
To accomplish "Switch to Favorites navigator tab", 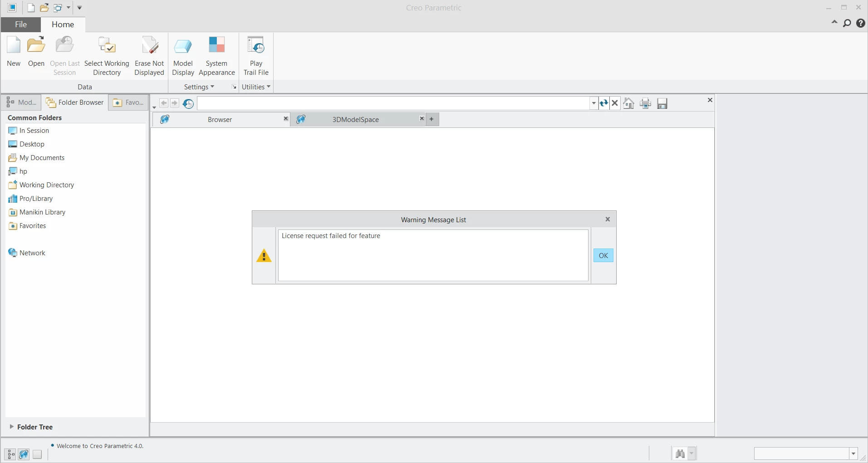I will coord(129,102).
